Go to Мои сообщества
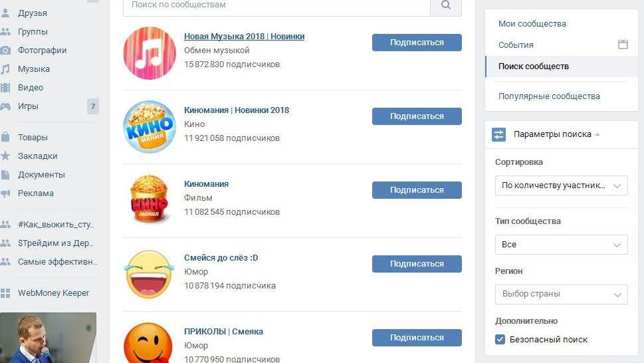This screenshot has width=644, height=363. click(532, 24)
